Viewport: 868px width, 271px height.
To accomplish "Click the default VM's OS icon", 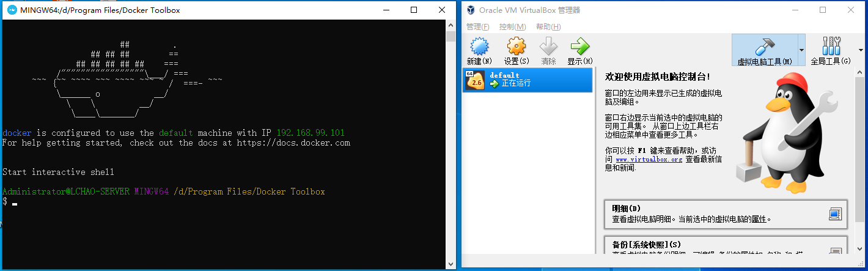I will (x=474, y=80).
